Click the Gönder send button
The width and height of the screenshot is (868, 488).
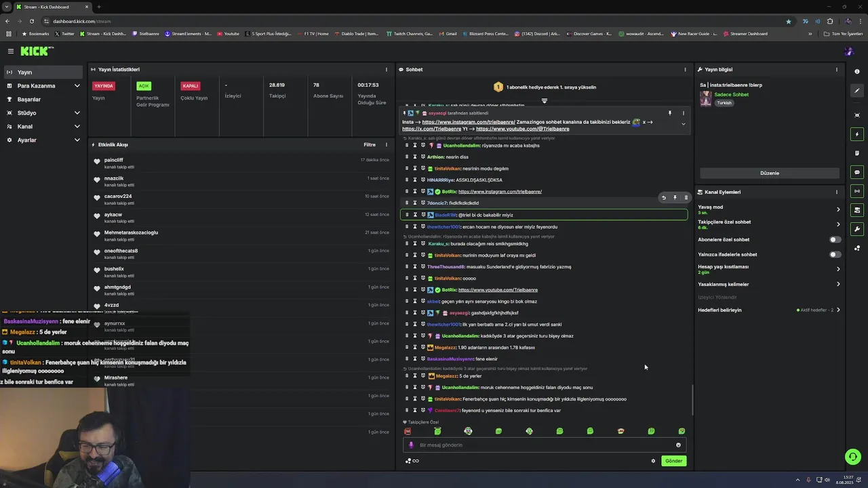(x=673, y=461)
